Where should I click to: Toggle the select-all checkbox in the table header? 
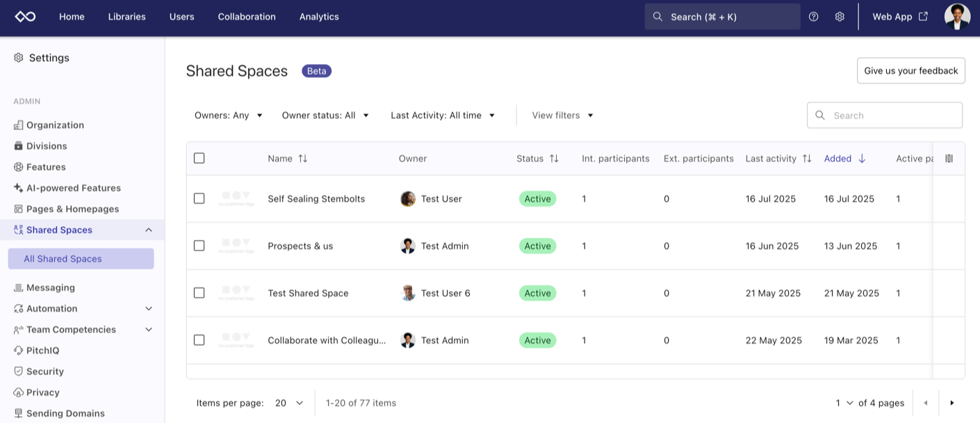pyautogui.click(x=199, y=158)
